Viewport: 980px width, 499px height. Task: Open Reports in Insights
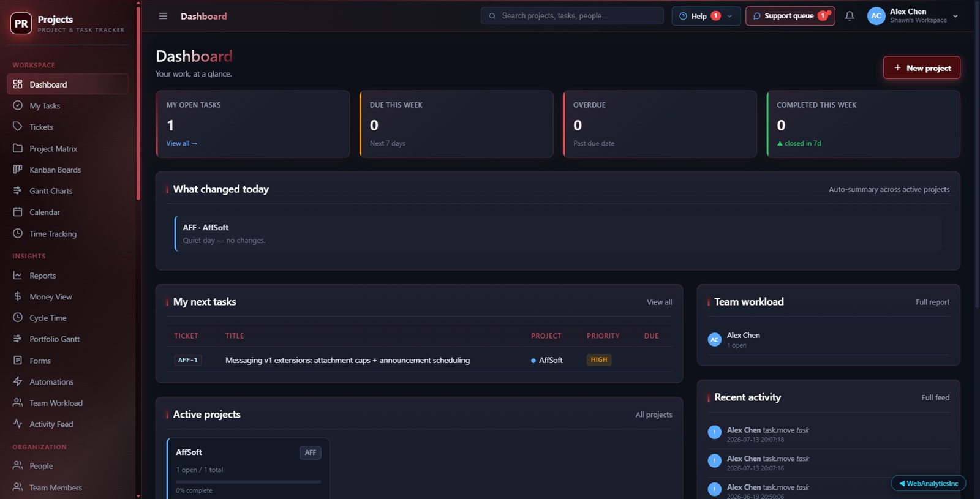(x=67, y=276)
